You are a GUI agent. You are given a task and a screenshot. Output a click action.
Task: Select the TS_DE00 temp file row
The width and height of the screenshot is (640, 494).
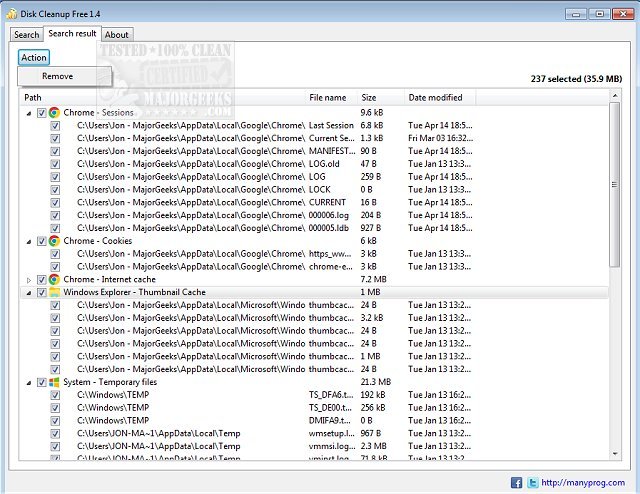pyautogui.click(x=314, y=408)
